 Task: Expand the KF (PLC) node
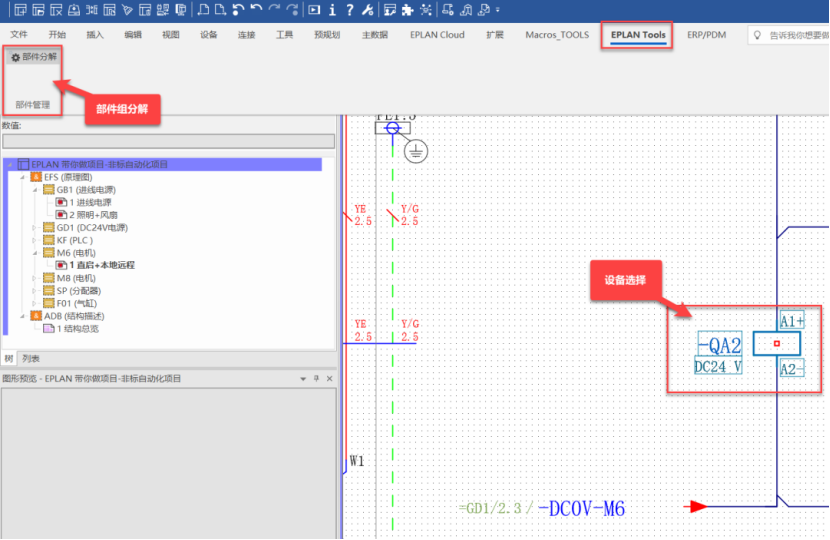[35, 240]
